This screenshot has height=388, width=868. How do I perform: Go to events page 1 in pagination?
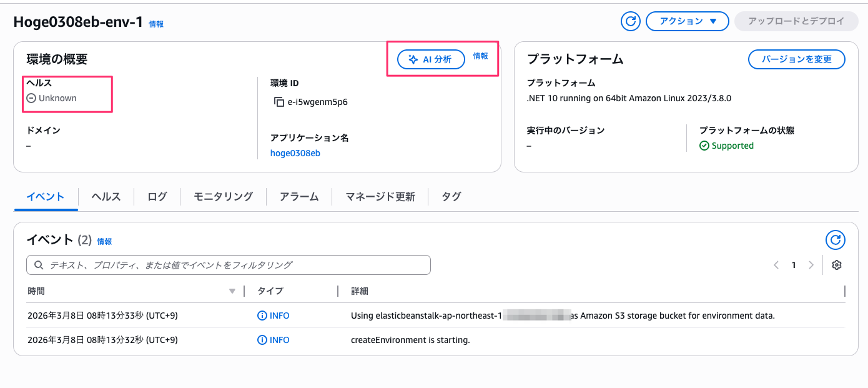pos(793,264)
